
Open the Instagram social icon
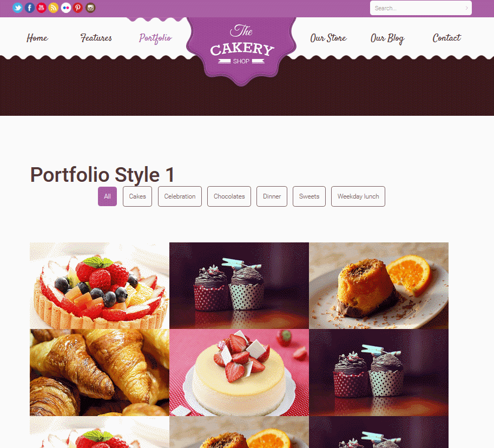(90, 8)
